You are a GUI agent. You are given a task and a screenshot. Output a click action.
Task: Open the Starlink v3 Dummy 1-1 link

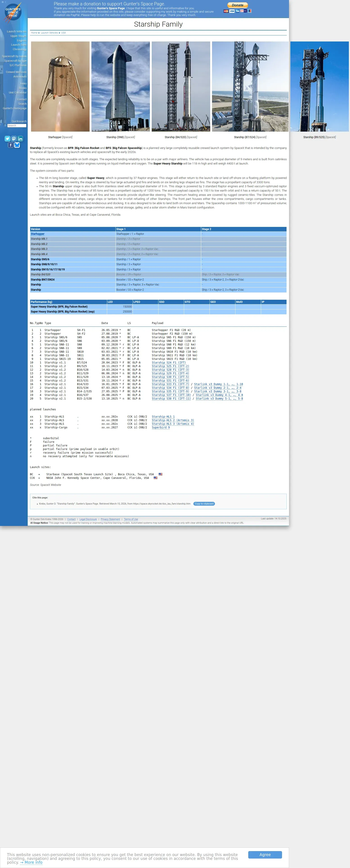pyautogui.click(x=218, y=384)
